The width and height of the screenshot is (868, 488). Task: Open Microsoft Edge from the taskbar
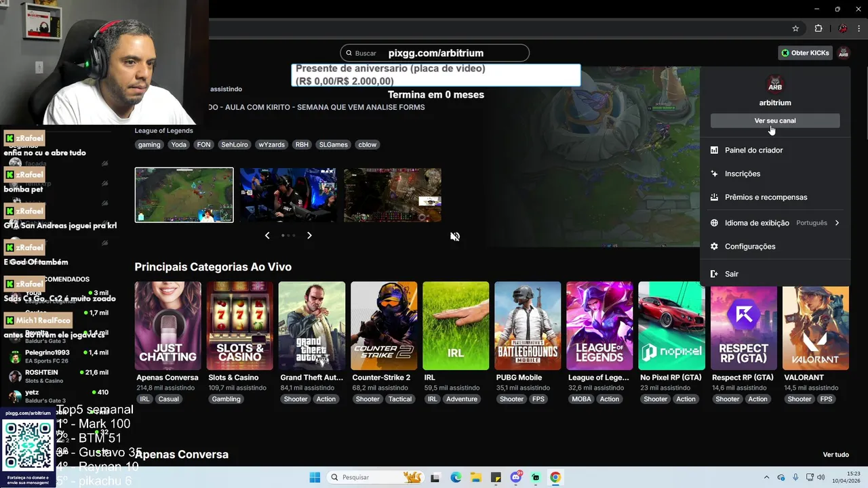[x=455, y=477]
